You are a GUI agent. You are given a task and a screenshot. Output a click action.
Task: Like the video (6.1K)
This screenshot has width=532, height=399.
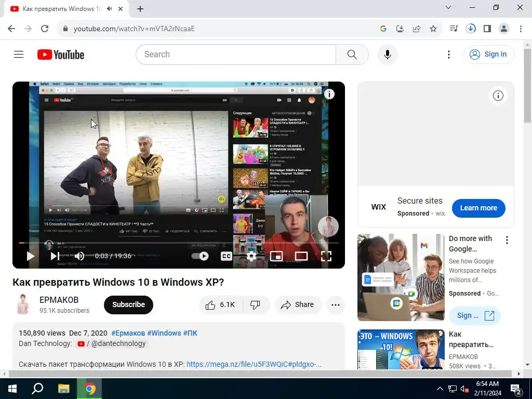tap(220, 304)
